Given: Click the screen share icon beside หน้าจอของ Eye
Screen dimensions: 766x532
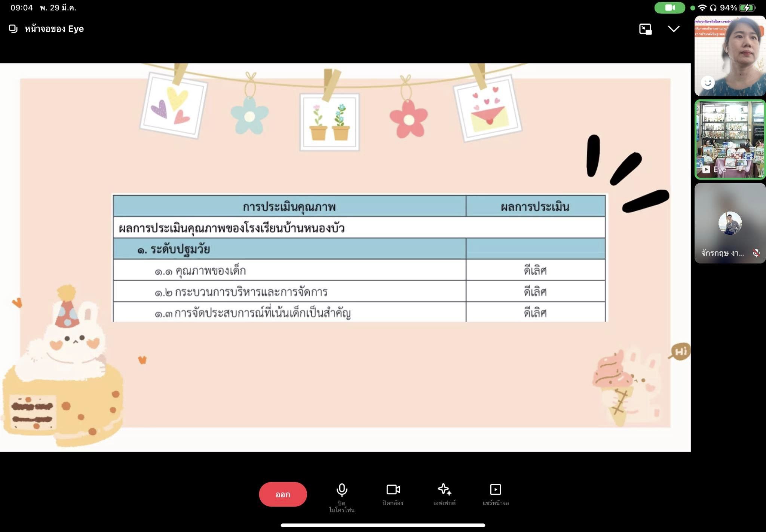Looking at the screenshot, I should (13, 29).
